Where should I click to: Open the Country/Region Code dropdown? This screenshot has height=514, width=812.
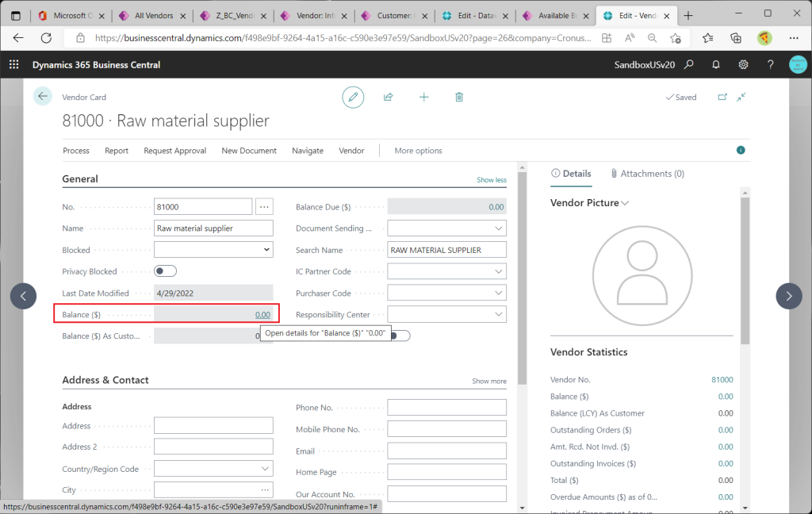(265, 469)
